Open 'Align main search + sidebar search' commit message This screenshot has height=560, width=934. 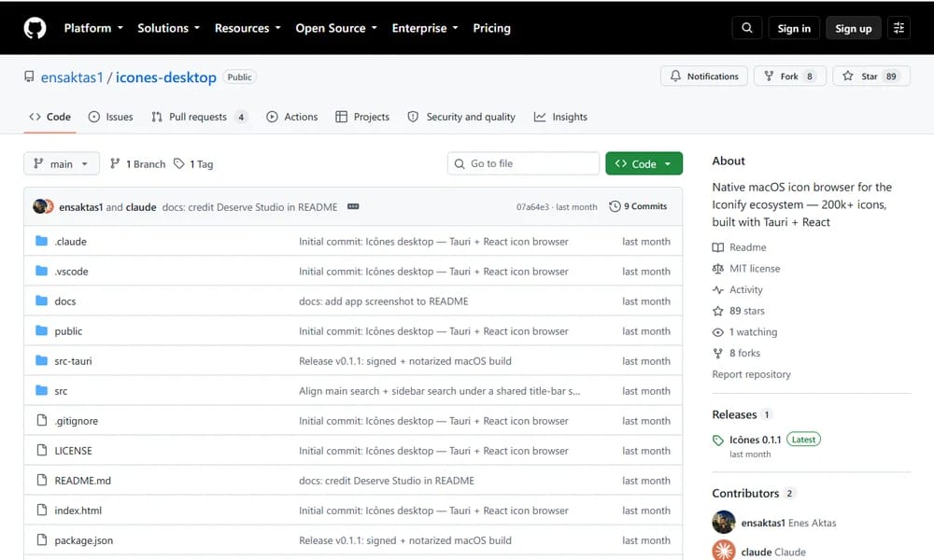click(x=440, y=391)
